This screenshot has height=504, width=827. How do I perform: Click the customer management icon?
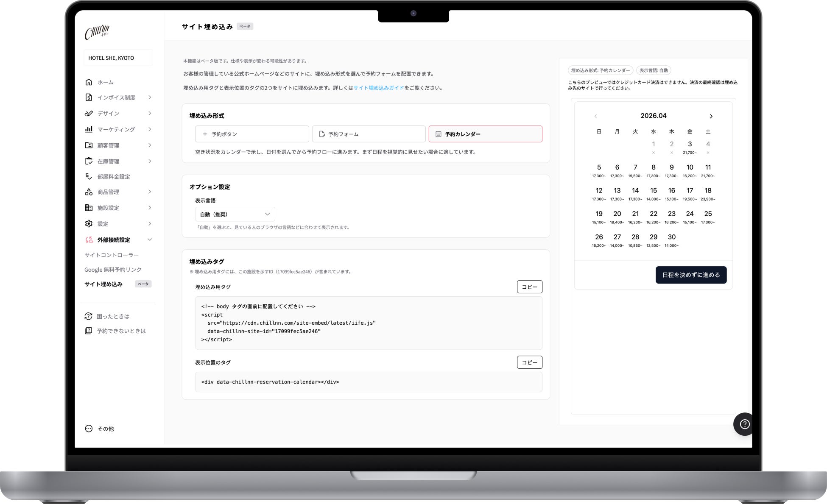(89, 145)
